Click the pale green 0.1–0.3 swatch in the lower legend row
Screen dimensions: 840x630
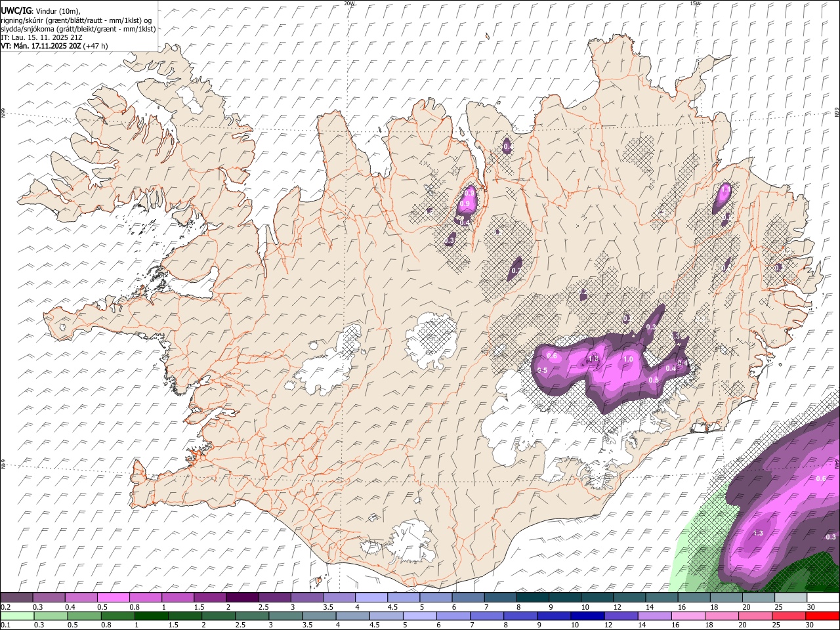[17, 616]
